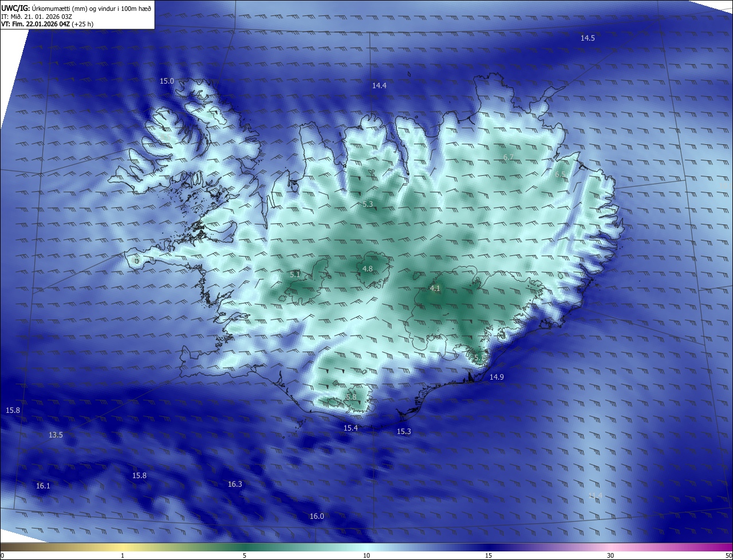Click the 5.1 value label
The image size is (733, 560).
[x=295, y=275]
